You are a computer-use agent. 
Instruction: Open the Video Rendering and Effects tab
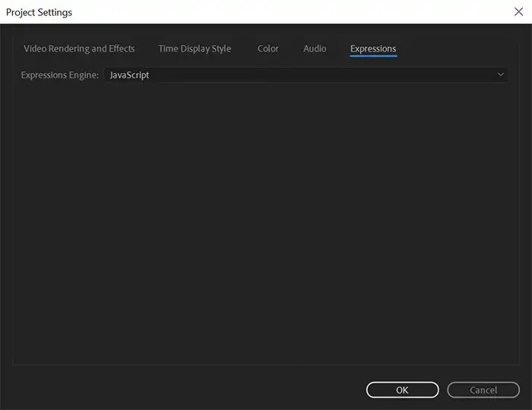point(79,49)
